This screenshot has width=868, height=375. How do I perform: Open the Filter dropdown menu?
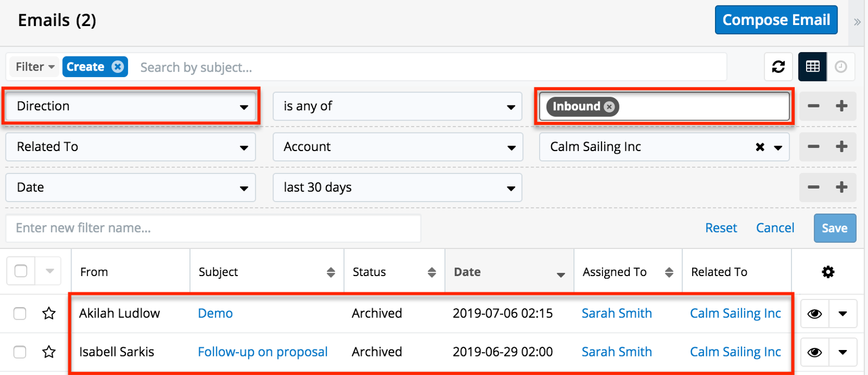35,67
